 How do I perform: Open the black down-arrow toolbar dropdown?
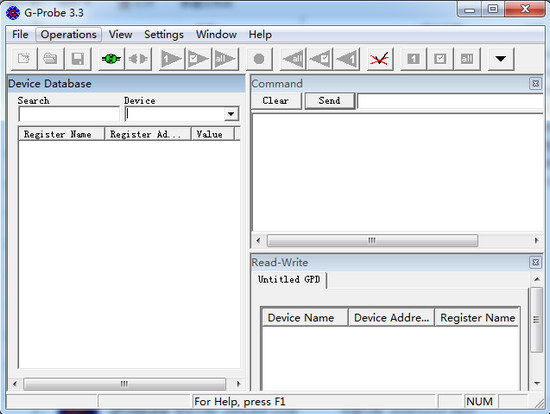501,59
